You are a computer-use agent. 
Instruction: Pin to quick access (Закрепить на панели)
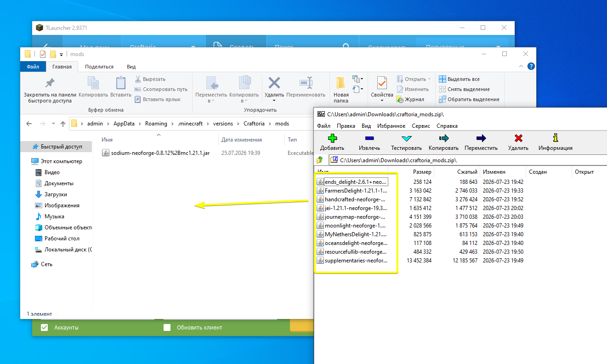pyautogui.click(x=50, y=89)
